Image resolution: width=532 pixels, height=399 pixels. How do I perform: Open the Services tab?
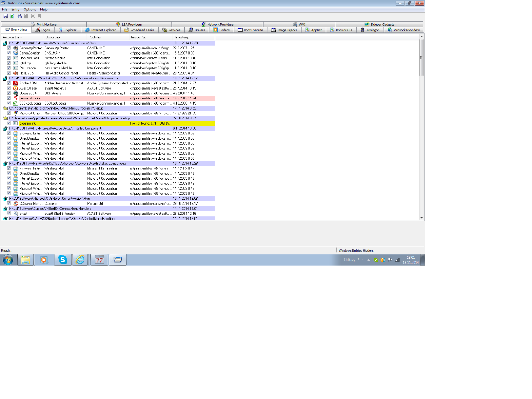pyautogui.click(x=171, y=30)
